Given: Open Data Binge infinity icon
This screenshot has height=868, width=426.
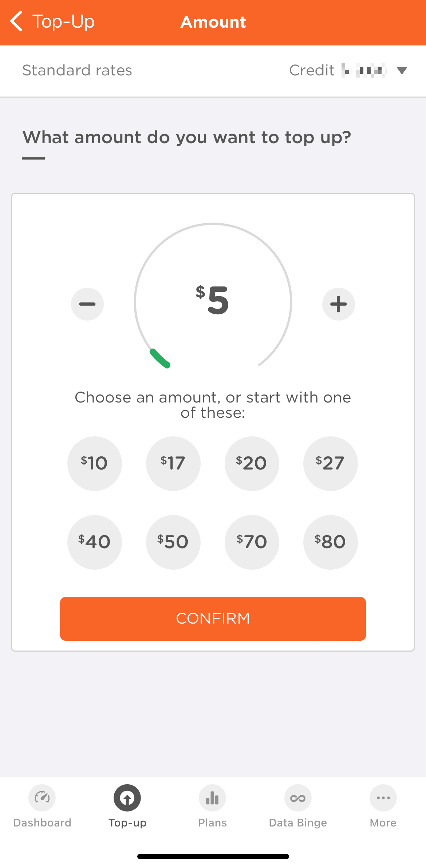Looking at the screenshot, I should point(298,798).
